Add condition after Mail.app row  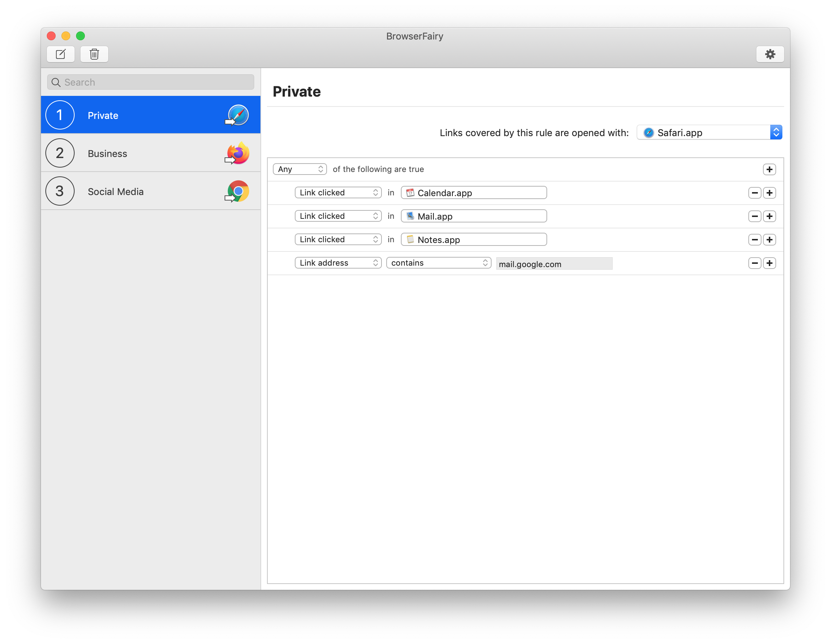[x=769, y=216]
